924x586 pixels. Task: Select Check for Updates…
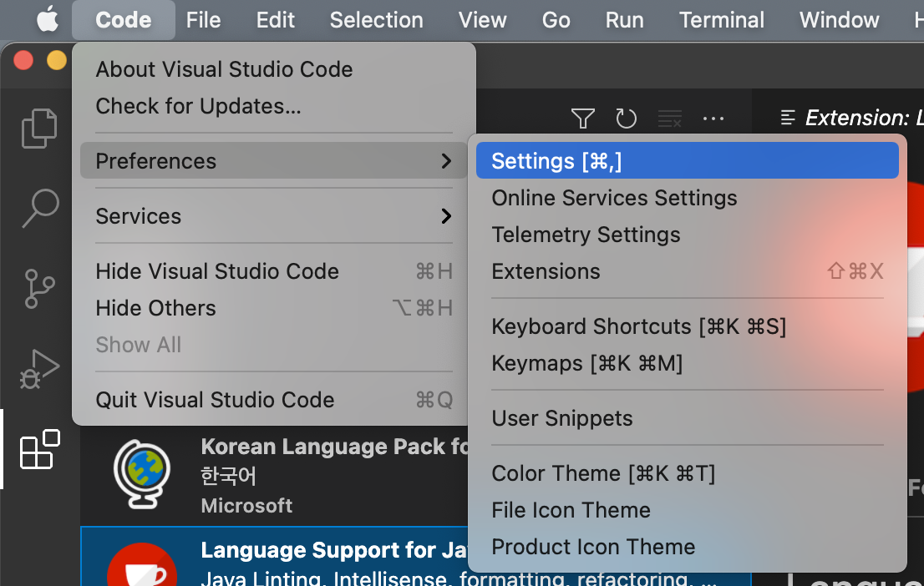tap(274, 106)
